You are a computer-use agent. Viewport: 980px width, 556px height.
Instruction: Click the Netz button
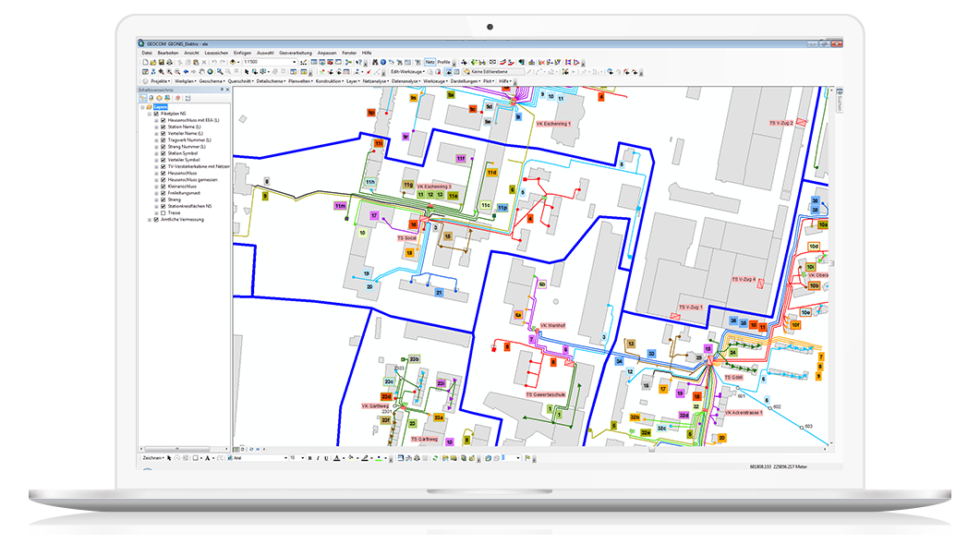[429, 62]
